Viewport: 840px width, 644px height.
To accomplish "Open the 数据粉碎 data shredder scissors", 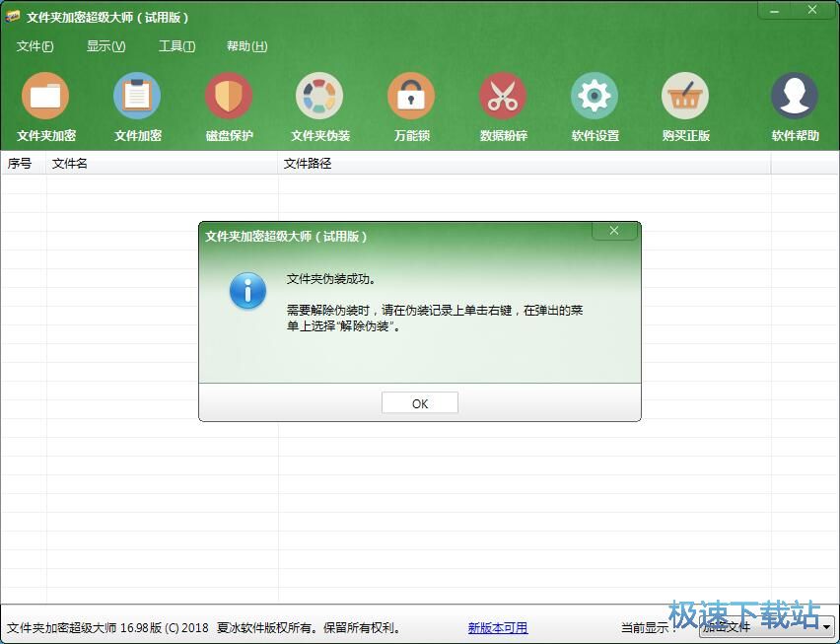I will point(503,107).
